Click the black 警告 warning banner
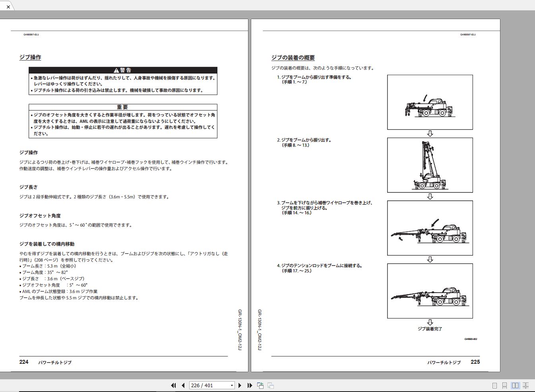The height and width of the screenshot is (392, 535). [123, 70]
